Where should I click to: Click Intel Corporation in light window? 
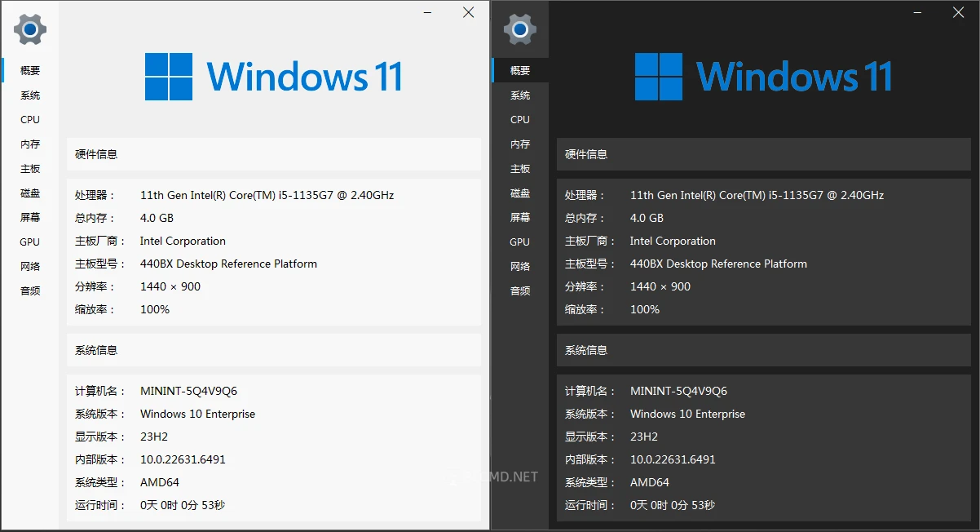point(183,242)
